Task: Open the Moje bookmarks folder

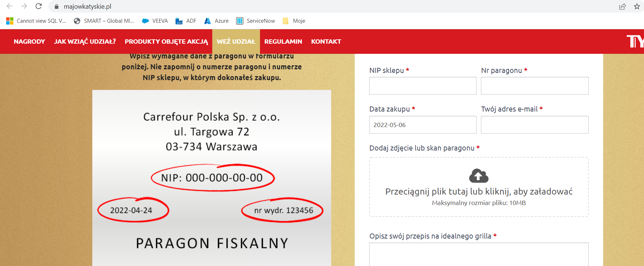Action: pos(294,21)
